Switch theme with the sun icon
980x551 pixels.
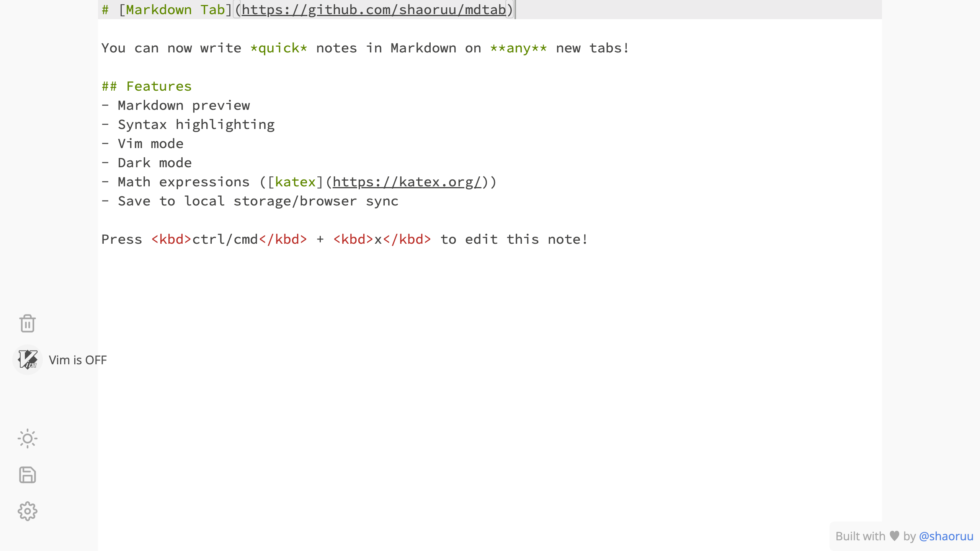[x=27, y=439]
